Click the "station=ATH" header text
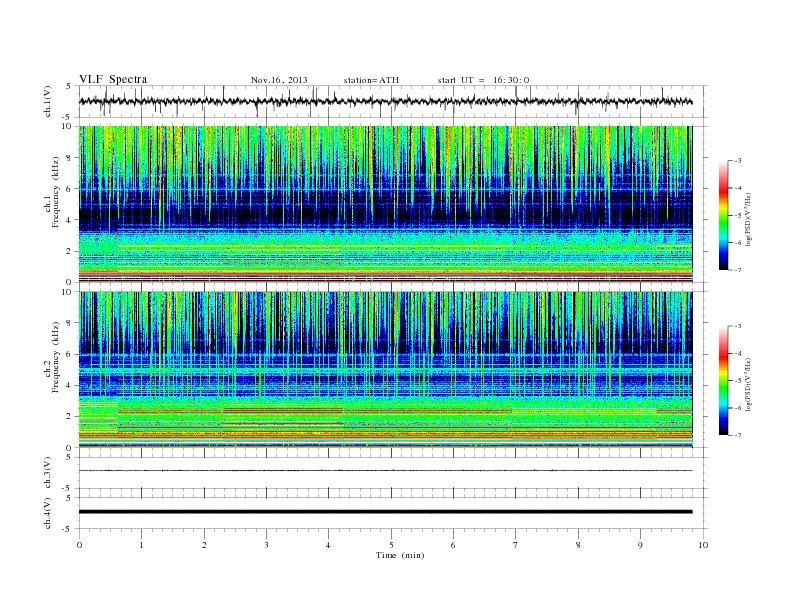Viewport: 792px width, 612px height. point(371,80)
